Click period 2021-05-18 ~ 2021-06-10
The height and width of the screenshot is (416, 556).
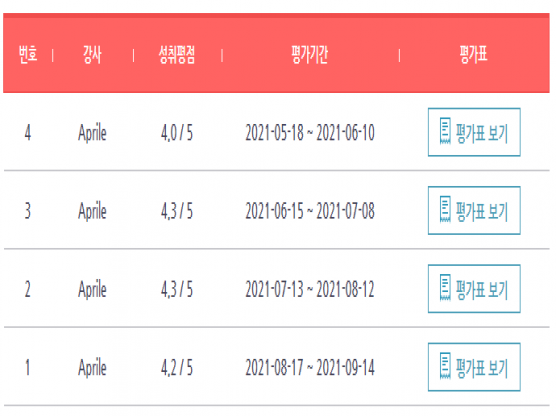coord(310,133)
